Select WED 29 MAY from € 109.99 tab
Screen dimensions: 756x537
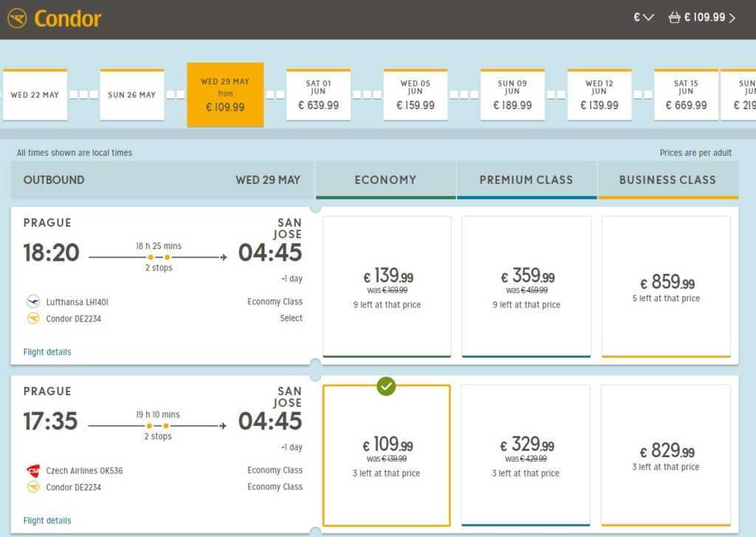(225, 95)
